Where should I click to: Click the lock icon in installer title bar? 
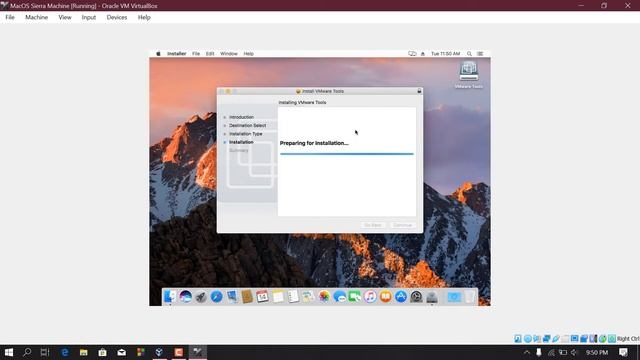tap(419, 91)
